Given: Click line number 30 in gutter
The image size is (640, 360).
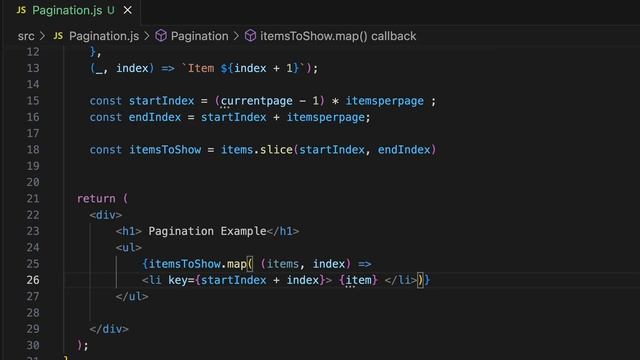Looking at the screenshot, I should [33, 345].
